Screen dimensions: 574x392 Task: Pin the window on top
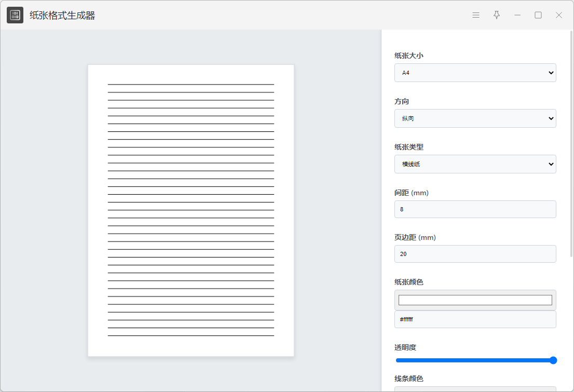(x=496, y=15)
